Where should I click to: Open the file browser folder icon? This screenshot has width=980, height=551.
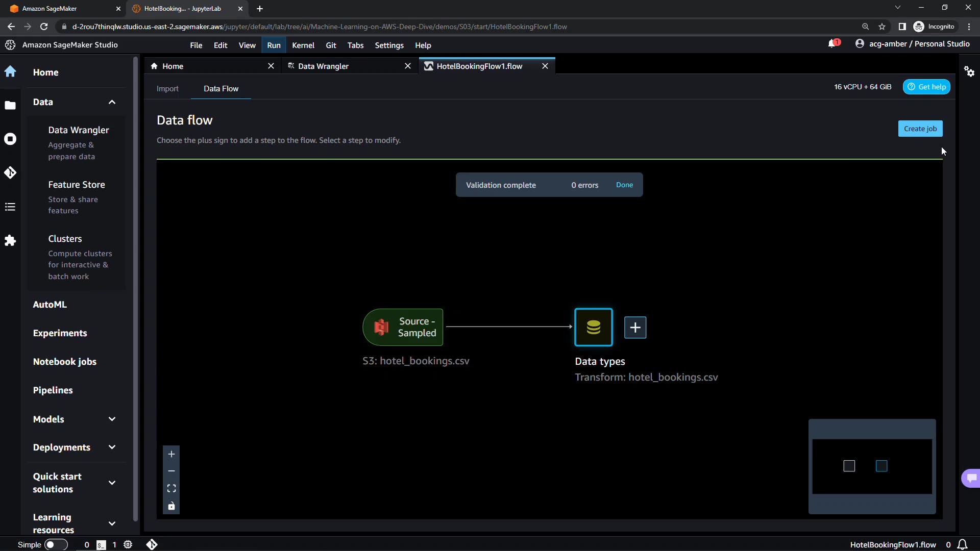10,106
